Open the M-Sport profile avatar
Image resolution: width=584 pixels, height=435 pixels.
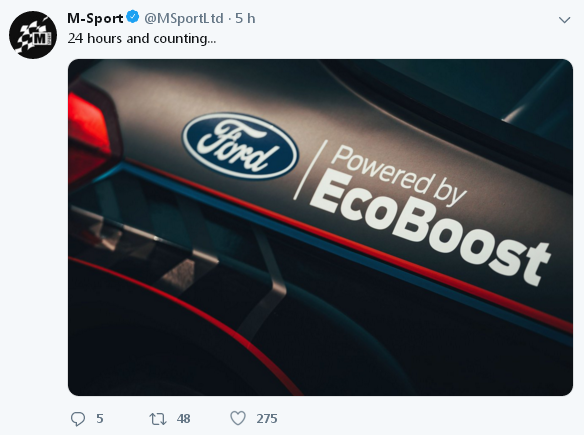[33, 35]
